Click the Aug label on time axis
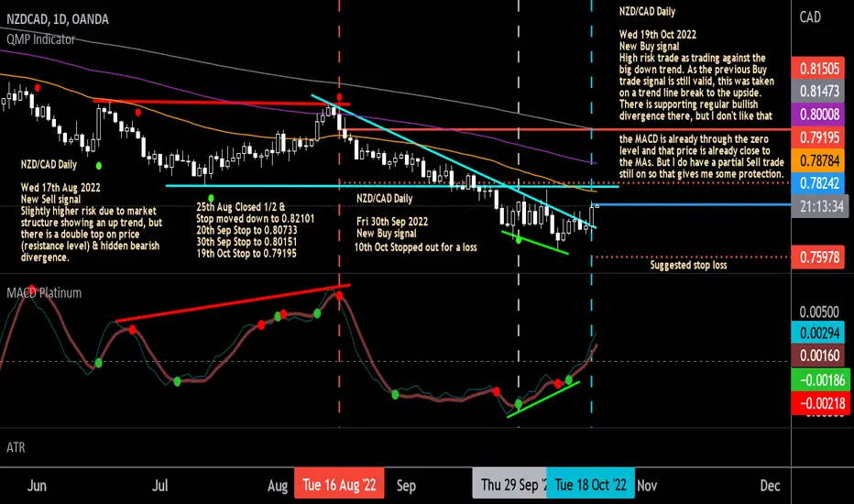Viewport: 854px width, 504px height. [278, 486]
